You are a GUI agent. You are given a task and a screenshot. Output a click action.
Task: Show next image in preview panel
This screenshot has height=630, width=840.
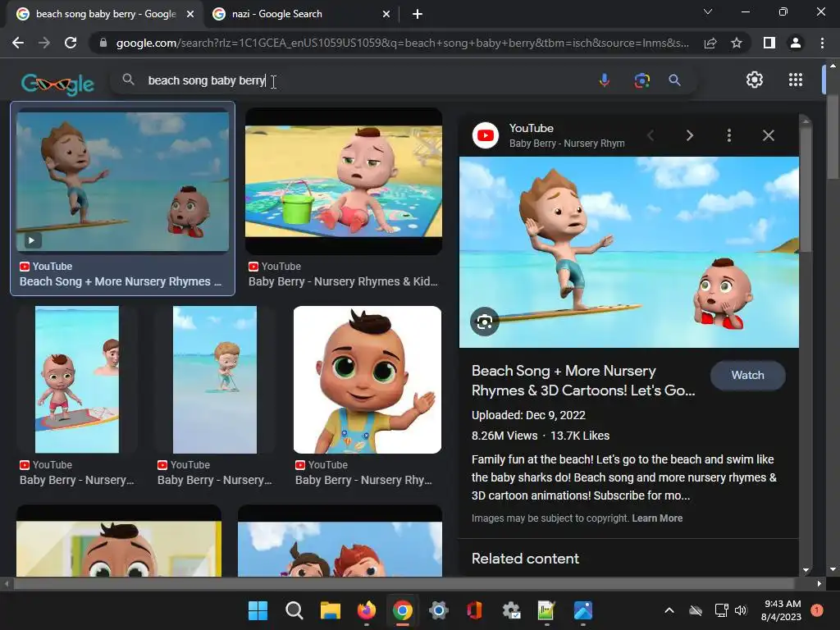click(690, 135)
